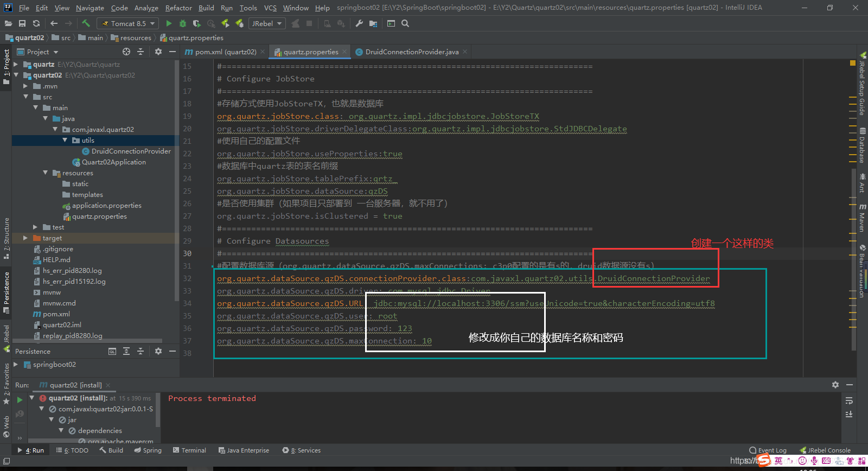The width and height of the screenshot is (868, 471).
Task: Collapse the jar node in the Run tree
Action: pos(52,419)
